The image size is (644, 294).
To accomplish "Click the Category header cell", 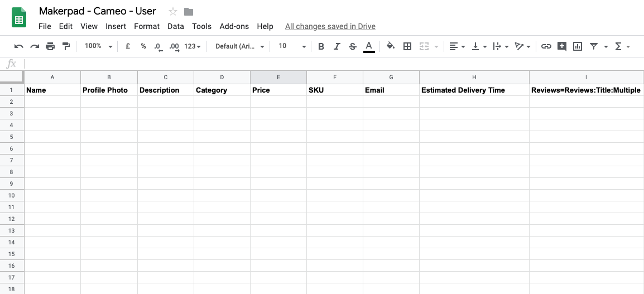I will point(222,90).
